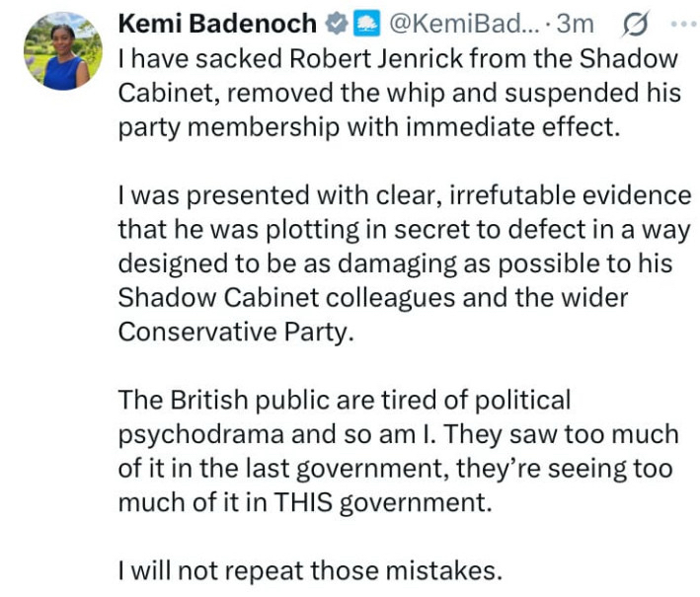This screenshot has width=700, height=597.
Task: Open Kemi Badenoch's profile picture
Action: click(62, 50)
